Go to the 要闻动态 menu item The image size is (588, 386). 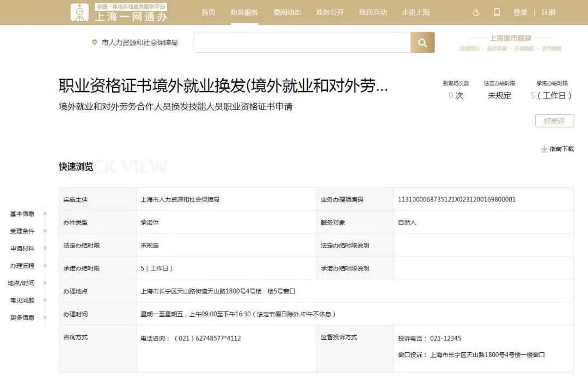[287, 13]
